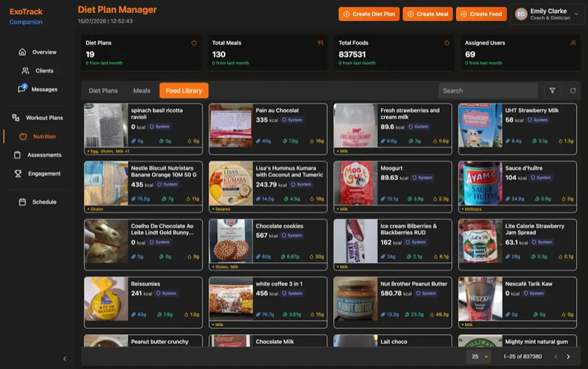Click the Assigned Users count 69
This screenshot has width=588, height=369.
[x=470, y=54]
